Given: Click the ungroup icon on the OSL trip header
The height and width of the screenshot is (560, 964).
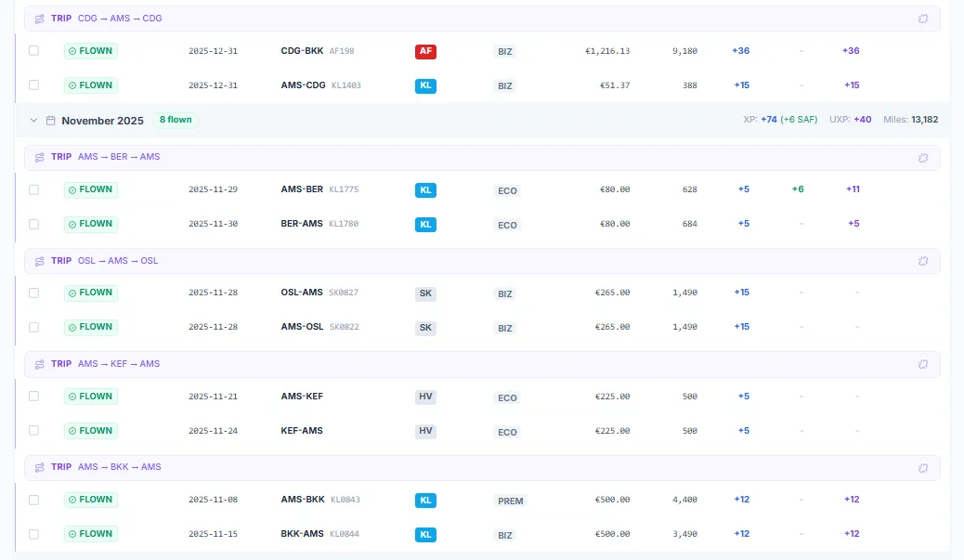Looking at the screenshot, I should click(923, 261).
